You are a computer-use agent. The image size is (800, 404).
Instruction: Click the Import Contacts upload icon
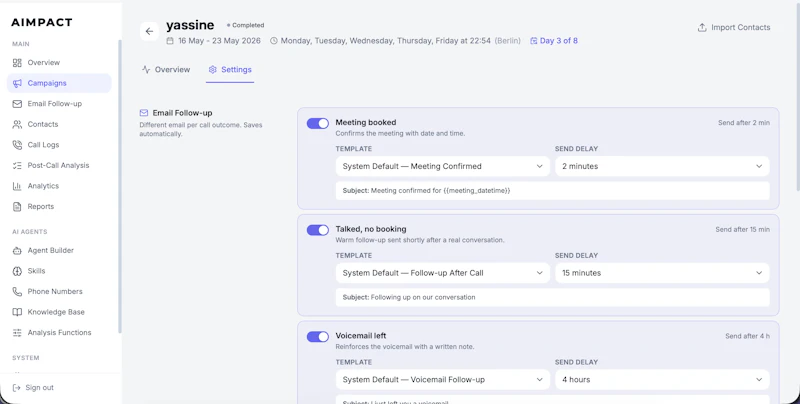702,28
